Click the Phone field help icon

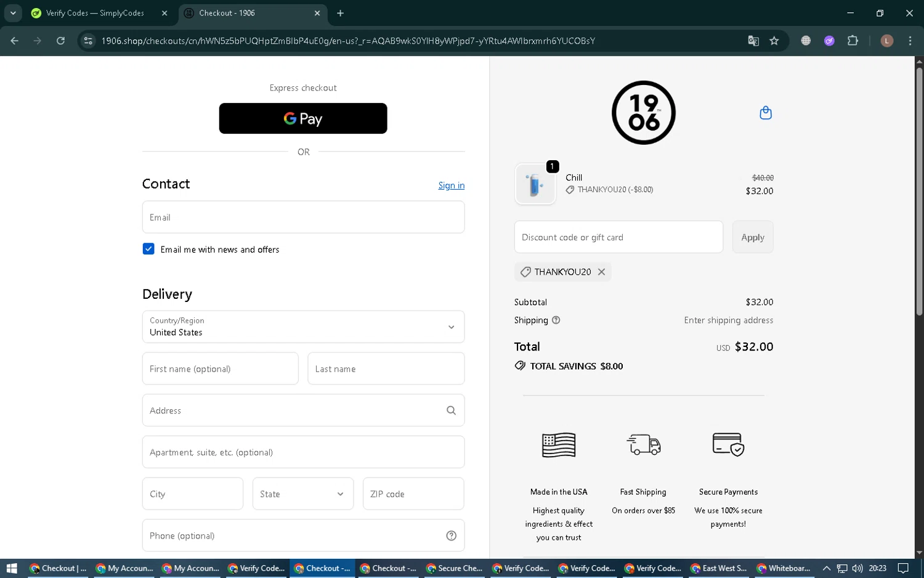click(x=451, y=535)
